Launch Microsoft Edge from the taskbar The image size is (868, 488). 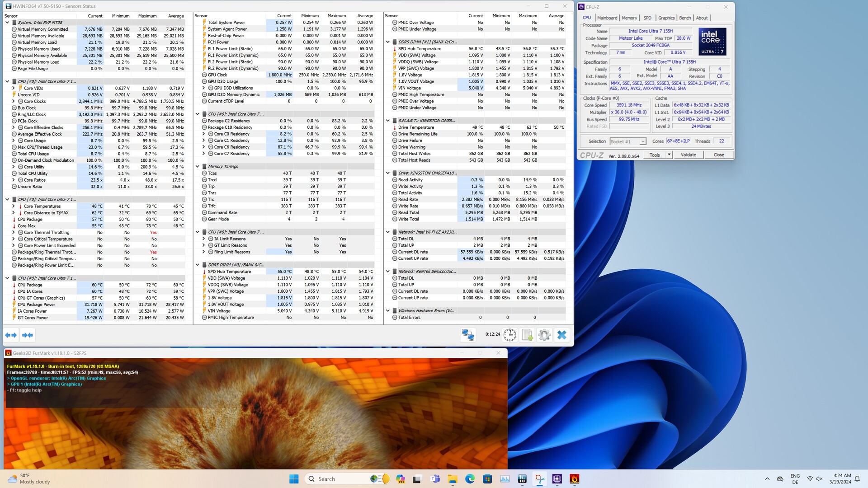(x=470, y=479)
